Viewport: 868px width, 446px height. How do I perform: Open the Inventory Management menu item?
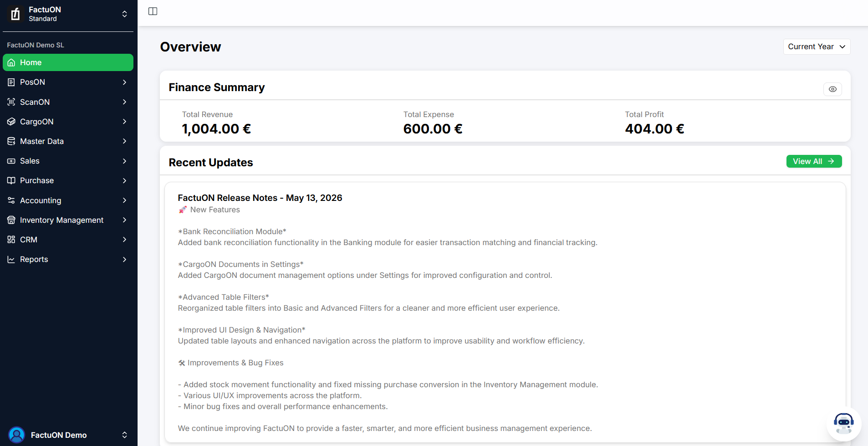[68, 220]
